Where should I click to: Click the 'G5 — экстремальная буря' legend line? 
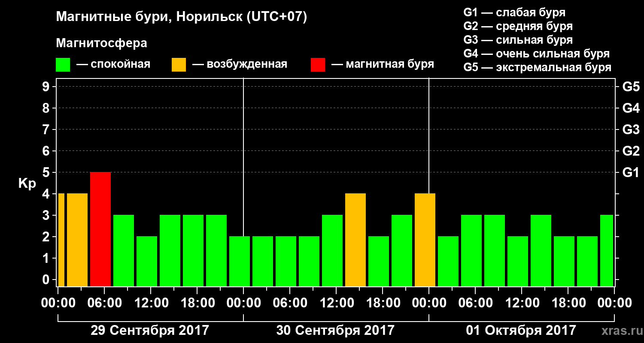(538, 67)
